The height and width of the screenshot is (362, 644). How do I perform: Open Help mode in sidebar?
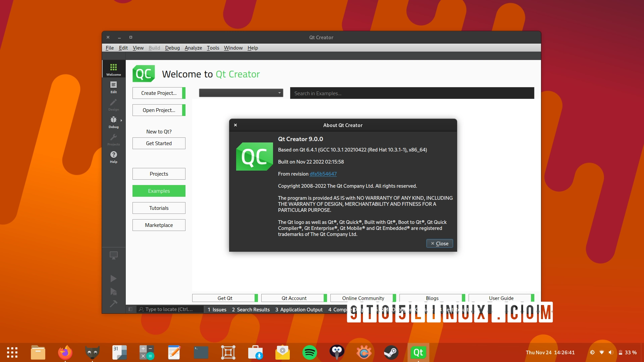pyautogui.click(x=113, y=157)
